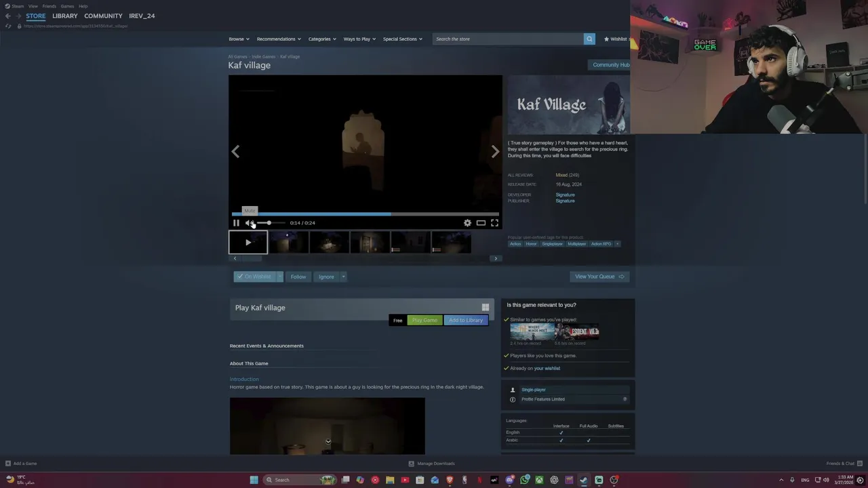Open the Friends menu
Viewport: 868px width, 488px height.
[49, 6]
